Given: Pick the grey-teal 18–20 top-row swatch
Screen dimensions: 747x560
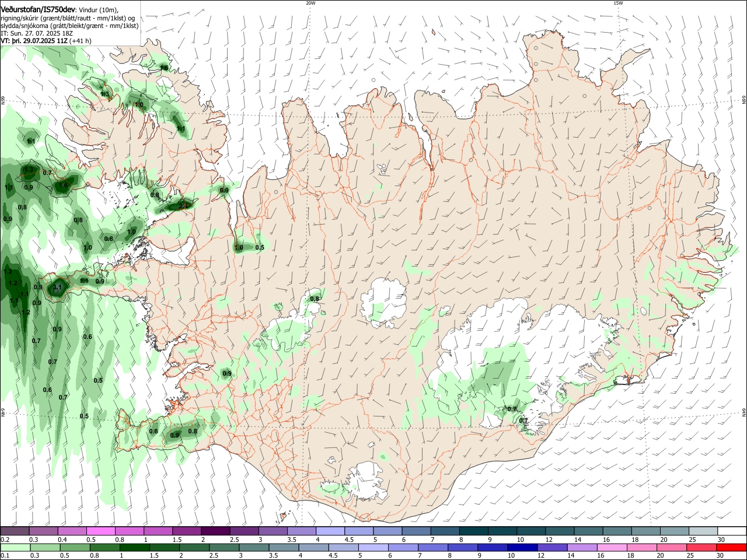Looking at the screenshot, I should tap(645, 531).
